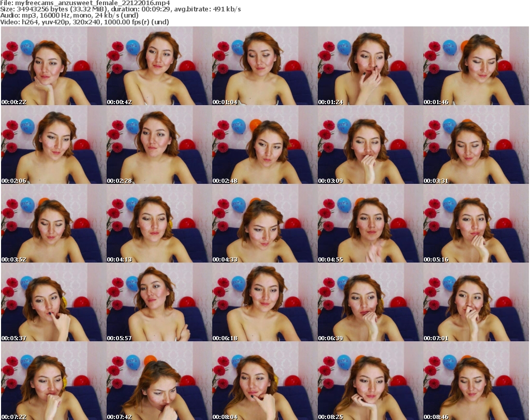Click the Video h264 info line

point(85,22)
